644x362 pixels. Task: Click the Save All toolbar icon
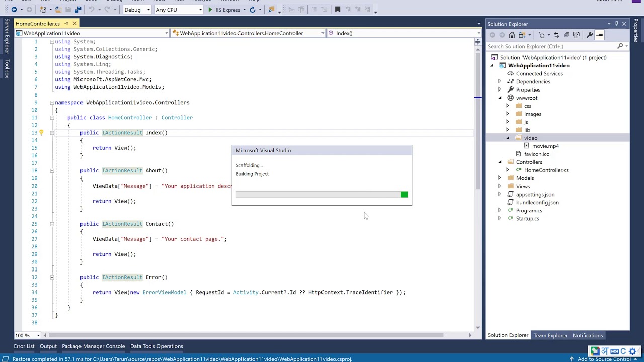click(x=77, y=10)
